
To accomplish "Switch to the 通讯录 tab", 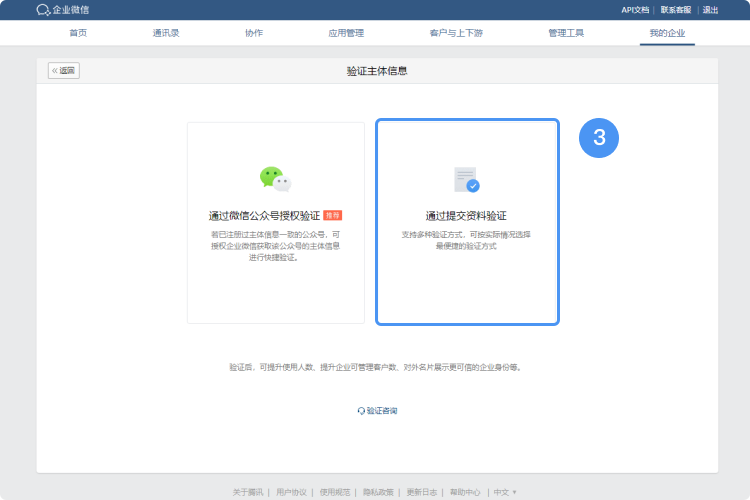I will (166, 33).
